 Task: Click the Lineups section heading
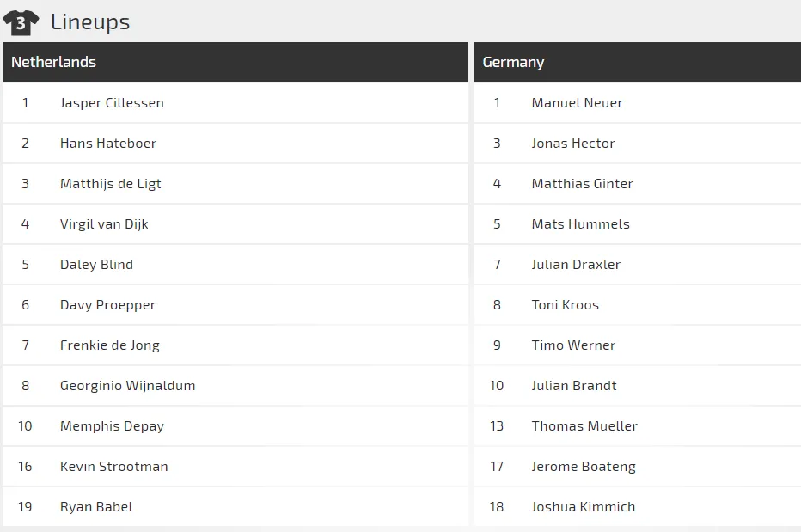coord(90,22)
